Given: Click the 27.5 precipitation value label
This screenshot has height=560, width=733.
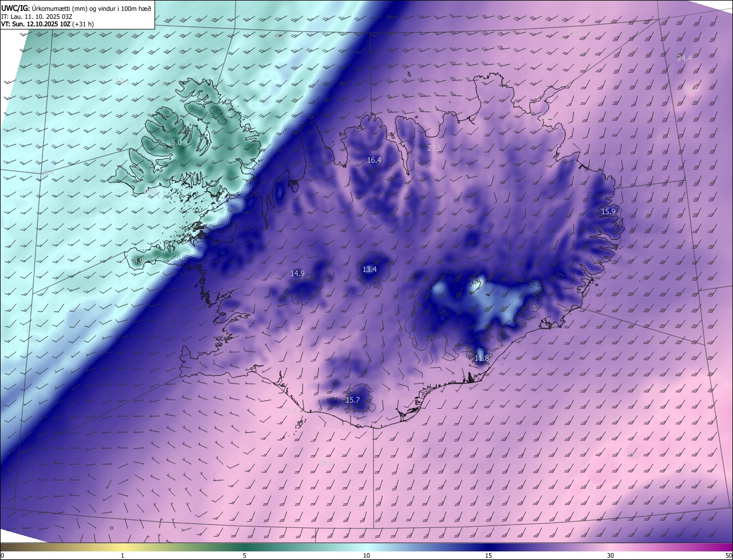Looking at the screenshot, I should pyautogui.click(x=435, y=148).
